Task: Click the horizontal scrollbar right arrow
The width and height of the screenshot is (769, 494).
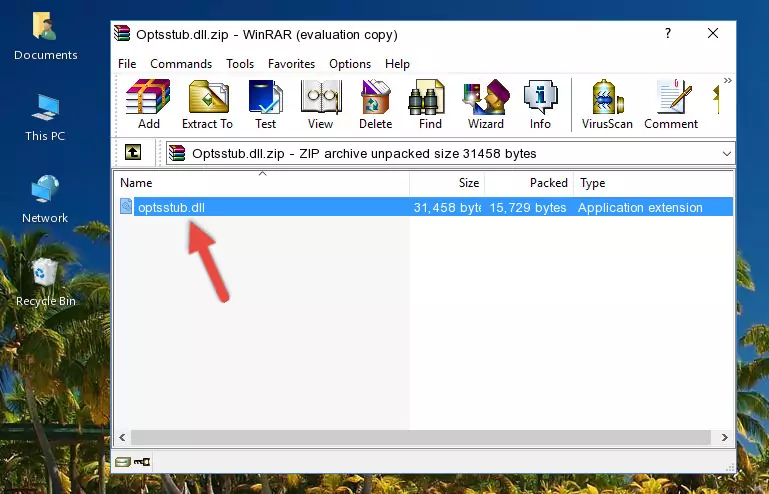Action: tap(724, 437)
